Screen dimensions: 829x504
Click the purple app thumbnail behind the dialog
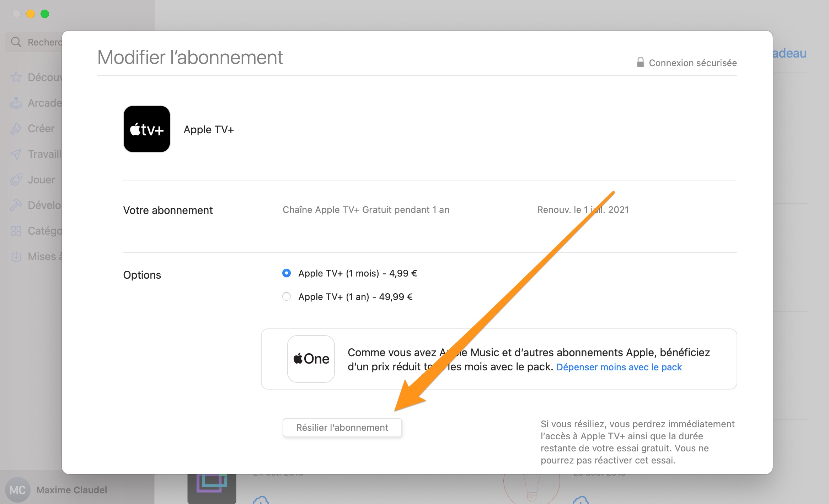coord(212,489)
